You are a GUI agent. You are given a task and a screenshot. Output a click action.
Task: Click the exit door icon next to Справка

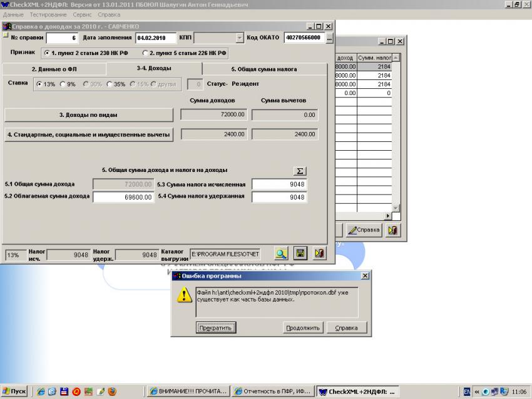[x=393, y=230]
